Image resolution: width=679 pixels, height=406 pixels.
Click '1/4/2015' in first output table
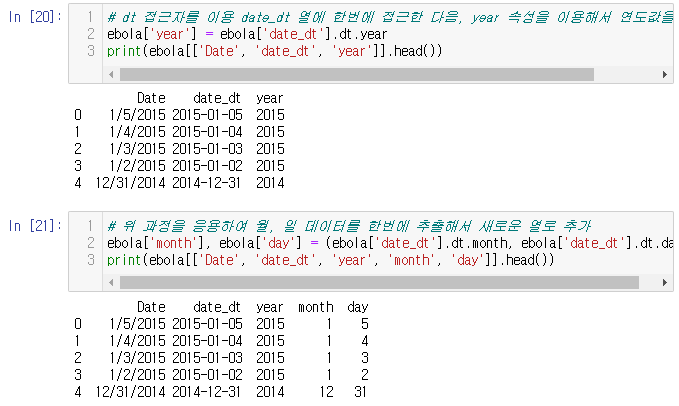click(x=138, y=132)
